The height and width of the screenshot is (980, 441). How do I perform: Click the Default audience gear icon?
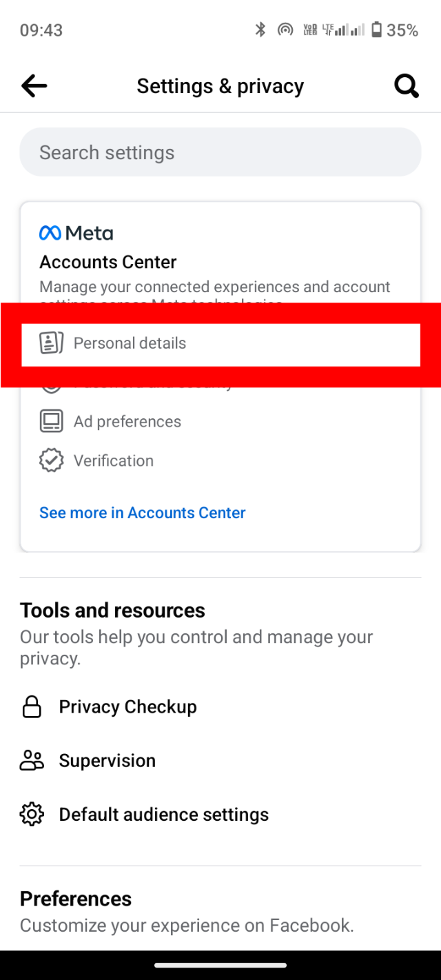[x=32, y=815]
